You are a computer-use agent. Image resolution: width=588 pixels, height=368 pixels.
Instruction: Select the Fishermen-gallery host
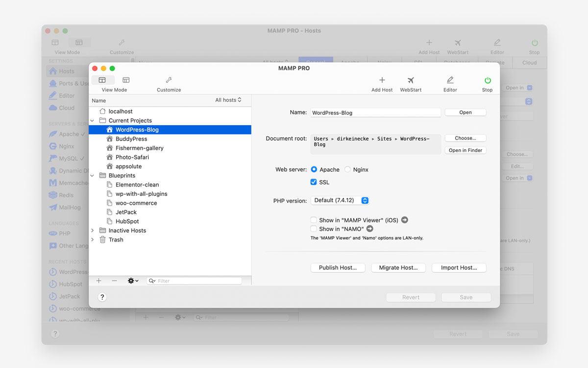pyautogui.click(x=170, y=148)
